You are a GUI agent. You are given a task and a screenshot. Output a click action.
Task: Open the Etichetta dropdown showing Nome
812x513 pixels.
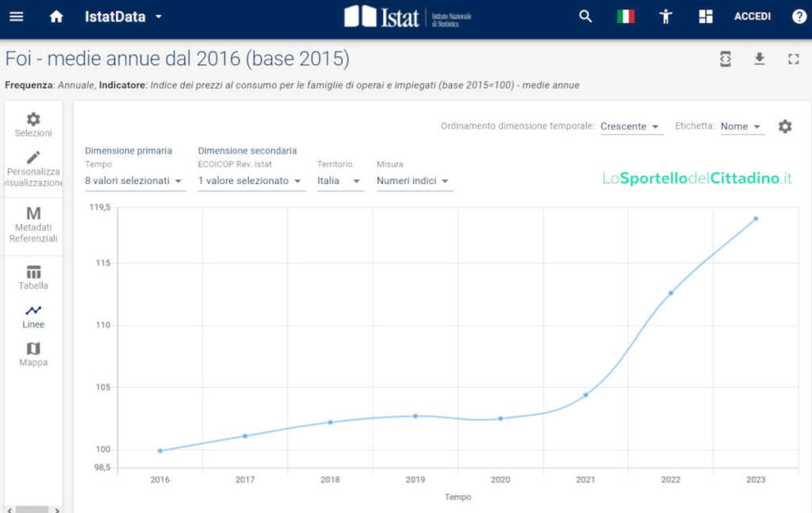point(741,126)
